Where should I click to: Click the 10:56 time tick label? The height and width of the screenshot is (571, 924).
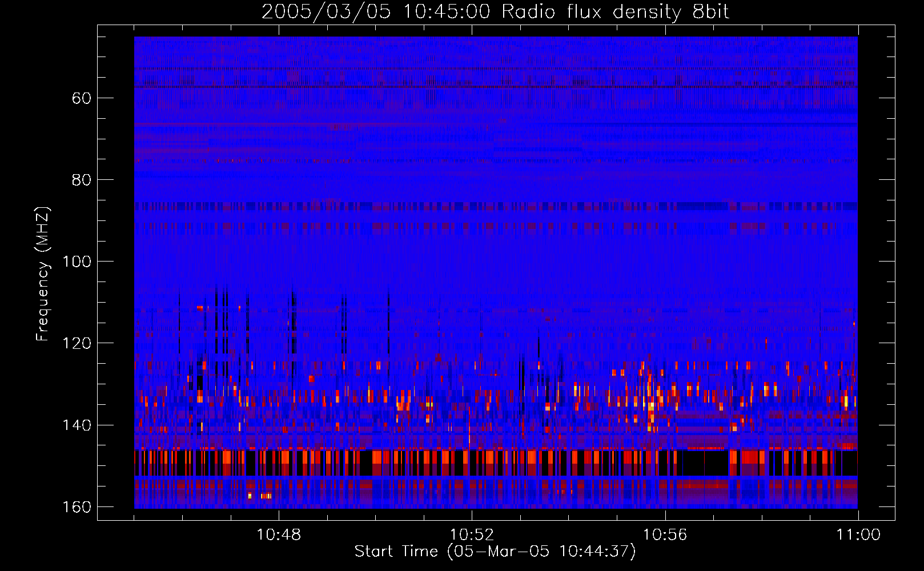pyautogui.click(x=665, y=535)
